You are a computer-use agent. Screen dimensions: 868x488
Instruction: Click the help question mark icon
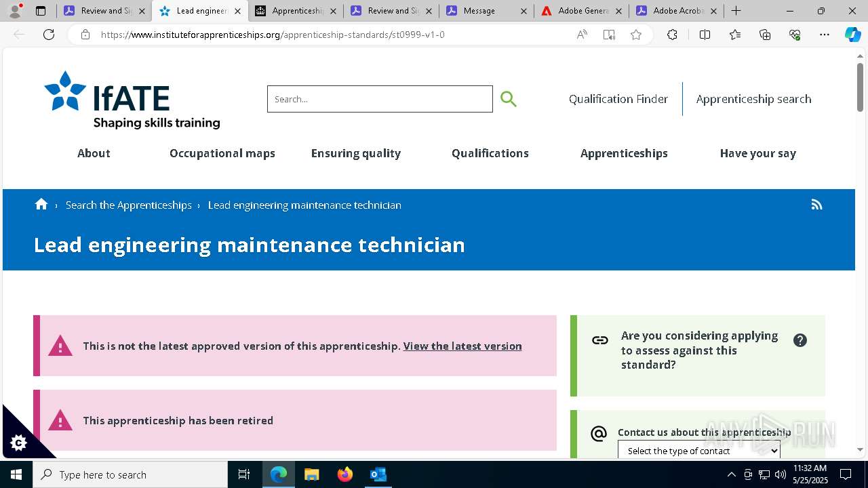point(800,340)
